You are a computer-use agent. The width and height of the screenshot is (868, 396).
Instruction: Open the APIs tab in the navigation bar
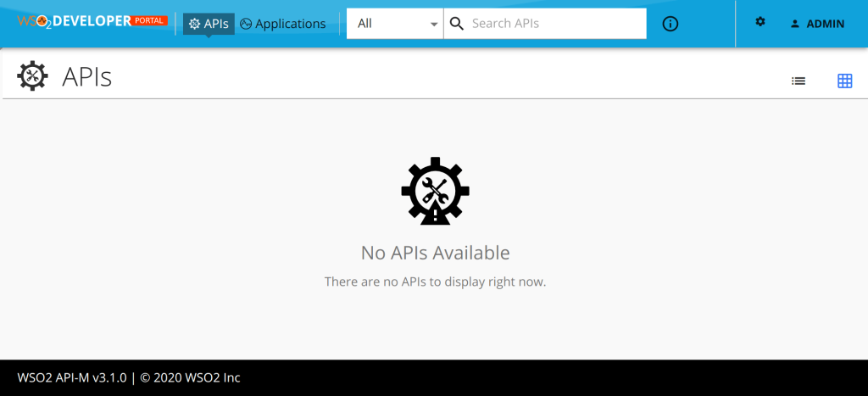coord(209,24)
